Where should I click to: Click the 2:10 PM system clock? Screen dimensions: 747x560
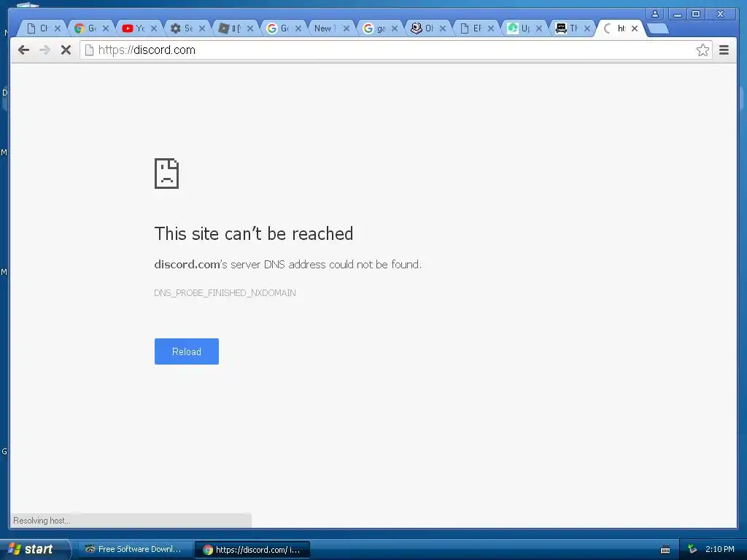pyautogui.click(x=720, y=549)
